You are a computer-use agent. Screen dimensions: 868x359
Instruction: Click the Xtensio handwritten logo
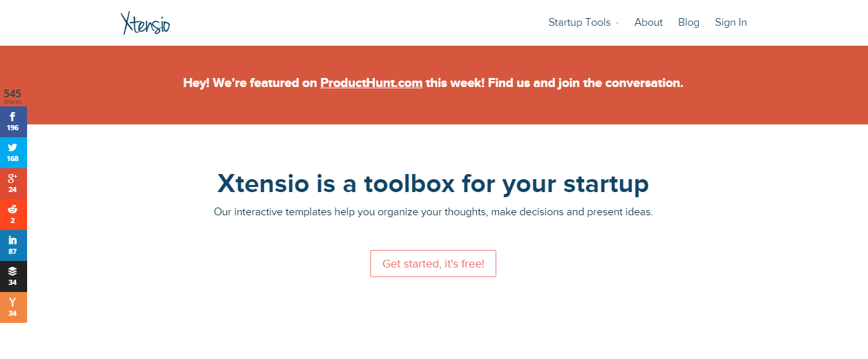[x=145, y=23]
